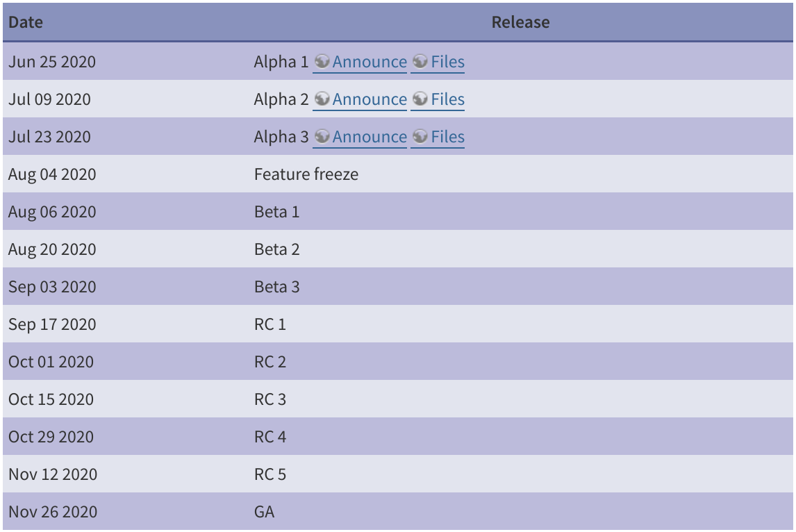Screen dimensions: 796x532
Task: Follow the Alpha 2 Announce link
Action: click(x=370, y=99)
